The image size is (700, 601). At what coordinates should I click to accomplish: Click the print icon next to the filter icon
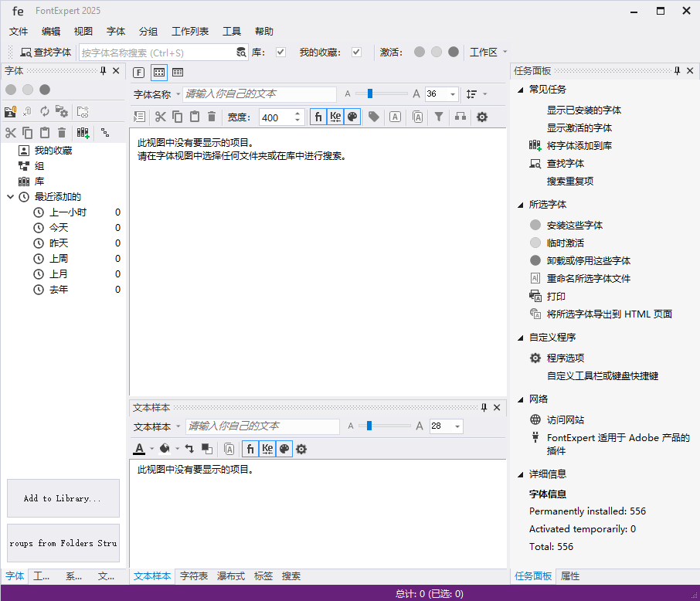click(462, 116)
